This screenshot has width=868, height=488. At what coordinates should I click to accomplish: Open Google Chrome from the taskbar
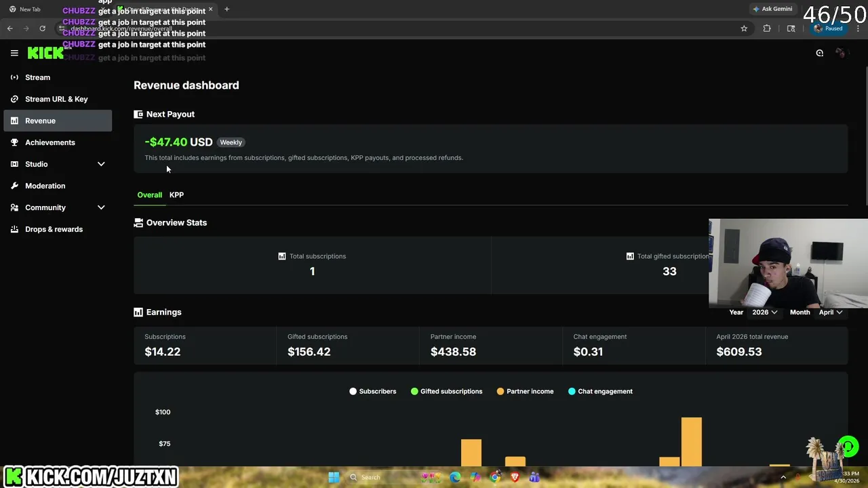(495, 477)
